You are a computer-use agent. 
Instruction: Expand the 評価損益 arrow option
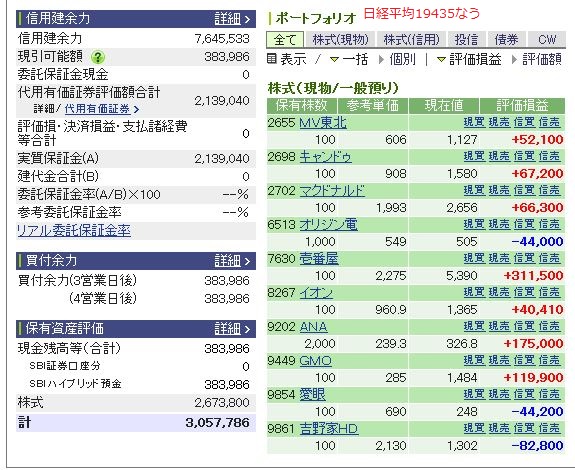point(469,59)
